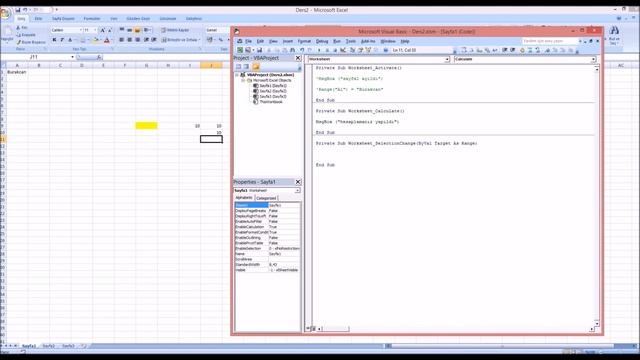
Task: Click Increase Font Size icon in Excel
Action: (x=102, y=30)
